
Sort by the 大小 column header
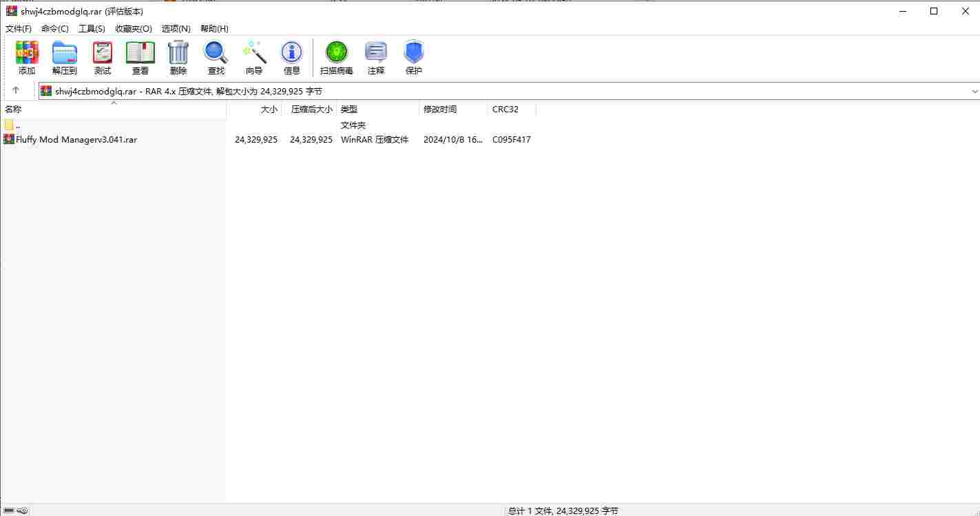coord(254,109)
